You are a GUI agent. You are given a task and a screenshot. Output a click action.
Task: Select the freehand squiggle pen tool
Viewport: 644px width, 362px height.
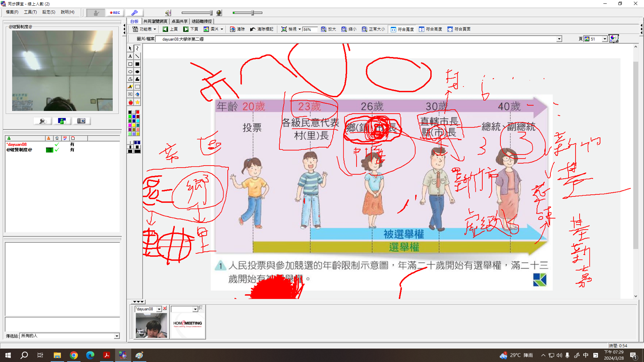click(x=137, y=48)
